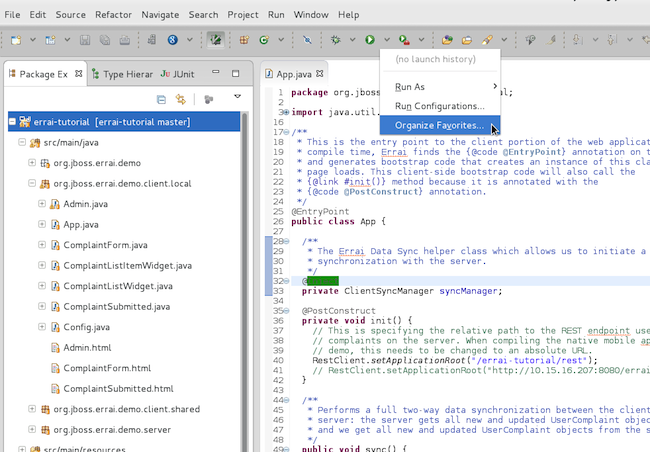Click the New Java Package icon
Viewport: 650px width, 452px height.
[x=244, y=40]
